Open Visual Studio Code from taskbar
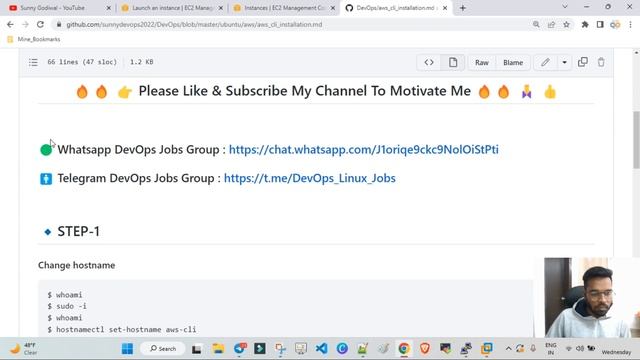Screen dimensions: 640x360 pyautogui.click(x=322, y=348)
